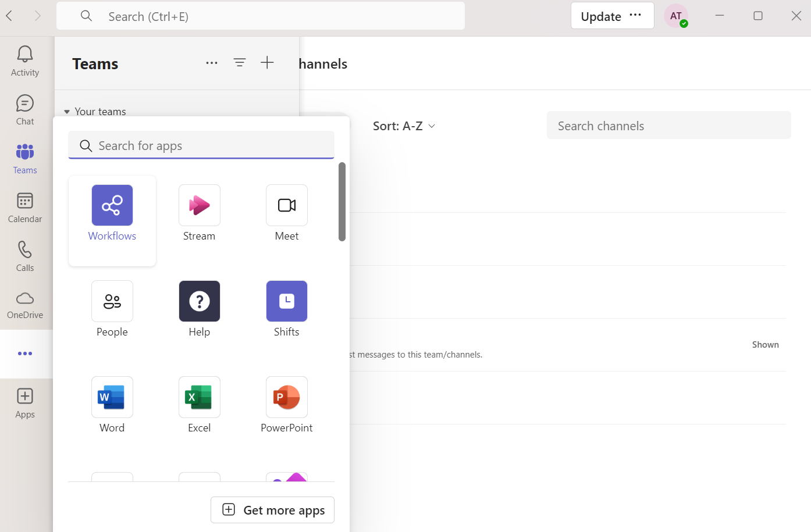Viewport: 811px width, 532px height.
Task: Click the top Search (Ctrl+E) bar
Action: pyautogui.click(x=261, y=16)
